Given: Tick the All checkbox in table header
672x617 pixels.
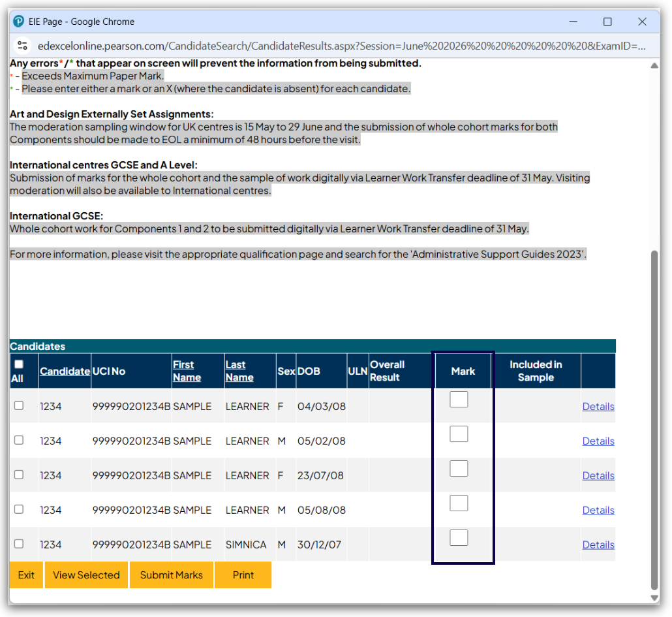Looking at the screenshot, I should pyautogui.click(x=19, y=364).
